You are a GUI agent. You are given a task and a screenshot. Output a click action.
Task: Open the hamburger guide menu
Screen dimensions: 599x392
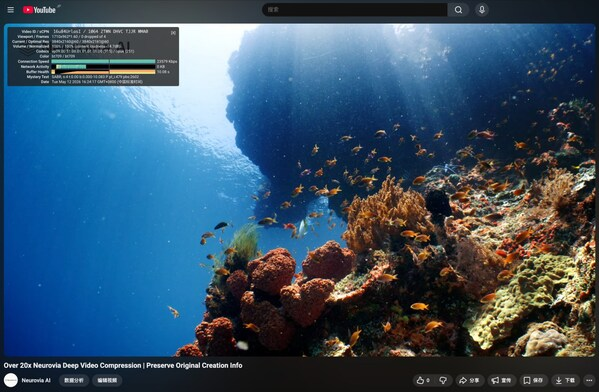point(11,10)
